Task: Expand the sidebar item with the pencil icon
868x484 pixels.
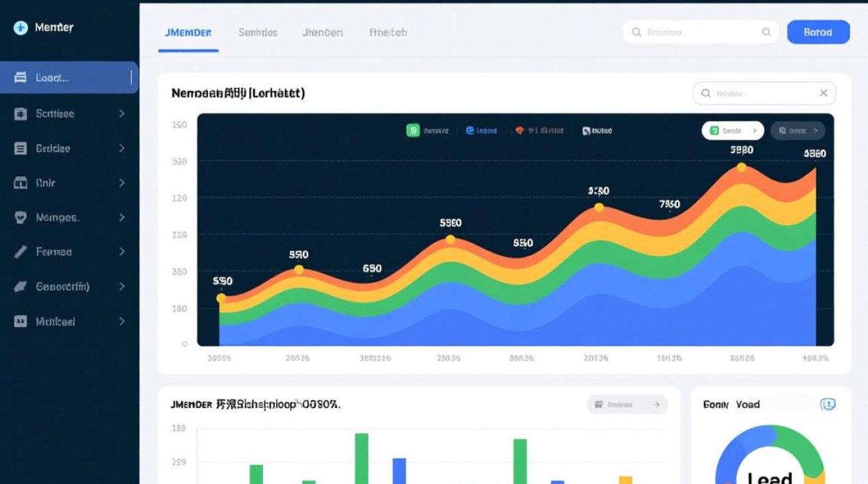Action: tap(121, 252)
